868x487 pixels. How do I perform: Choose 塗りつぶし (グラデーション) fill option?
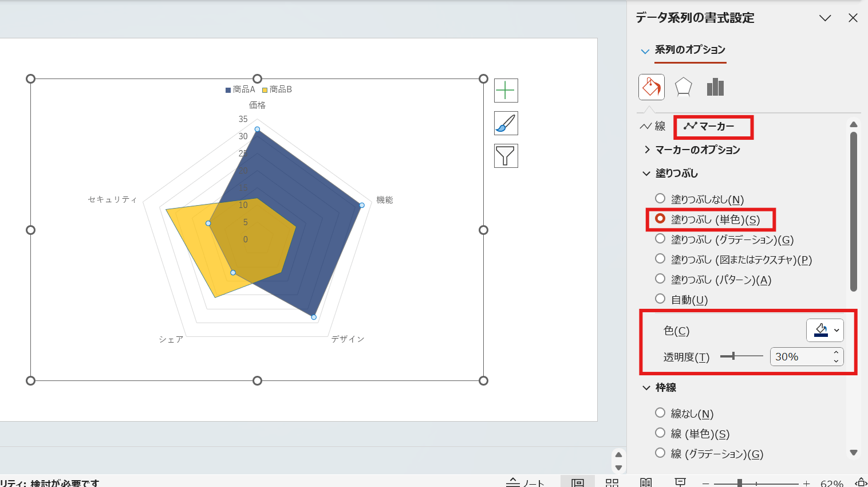pyautogui.click(x=660, y=239)
